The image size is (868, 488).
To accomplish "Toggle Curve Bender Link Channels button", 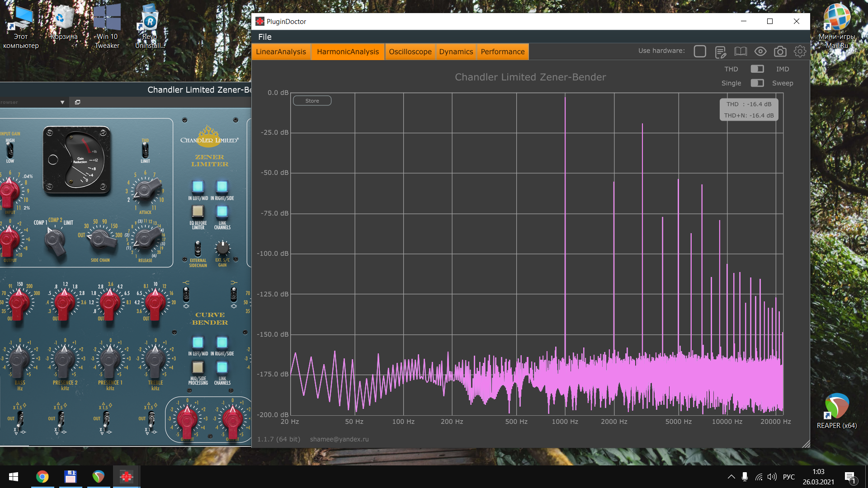I will coord(222,367).
